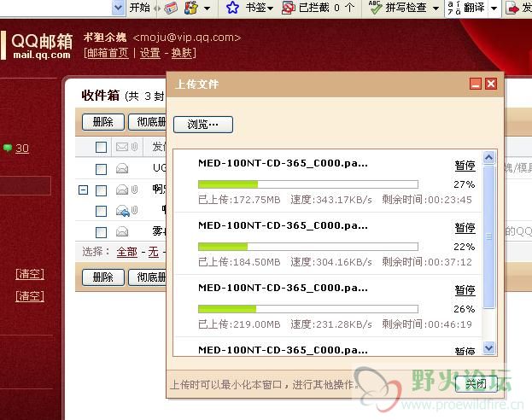Click the envelope icon in inbox header row

point(122,147)
